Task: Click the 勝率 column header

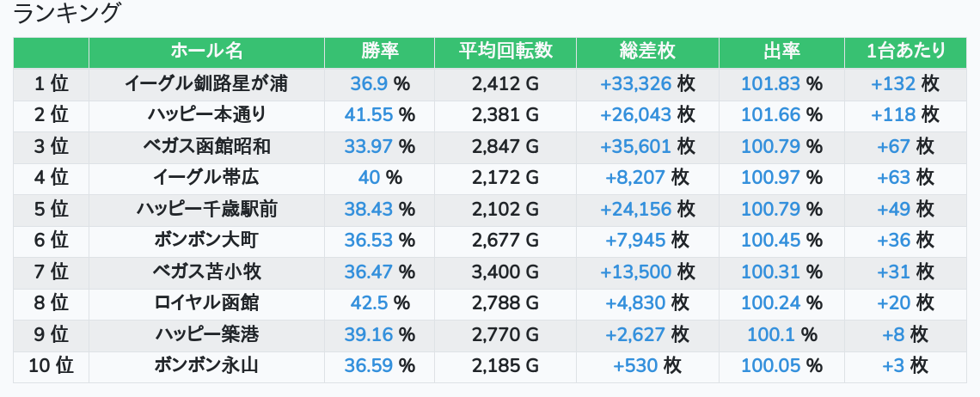Action: point(379,52)
